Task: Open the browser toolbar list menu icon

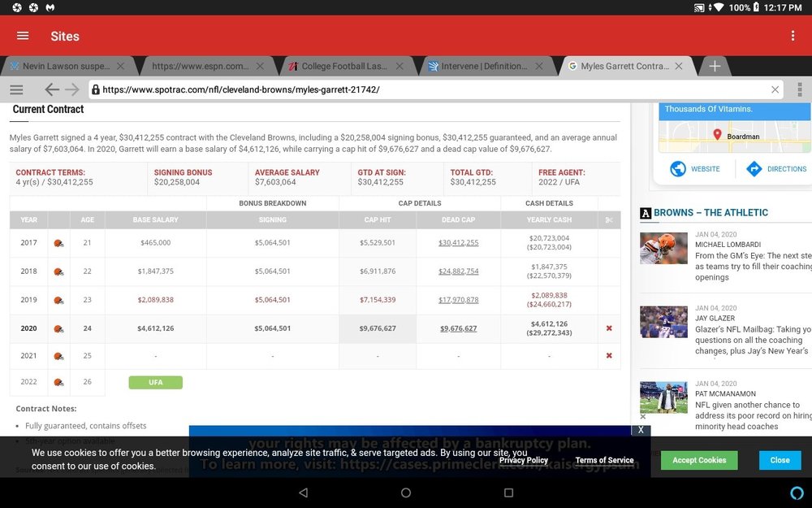Action: (x=16, y=89)
